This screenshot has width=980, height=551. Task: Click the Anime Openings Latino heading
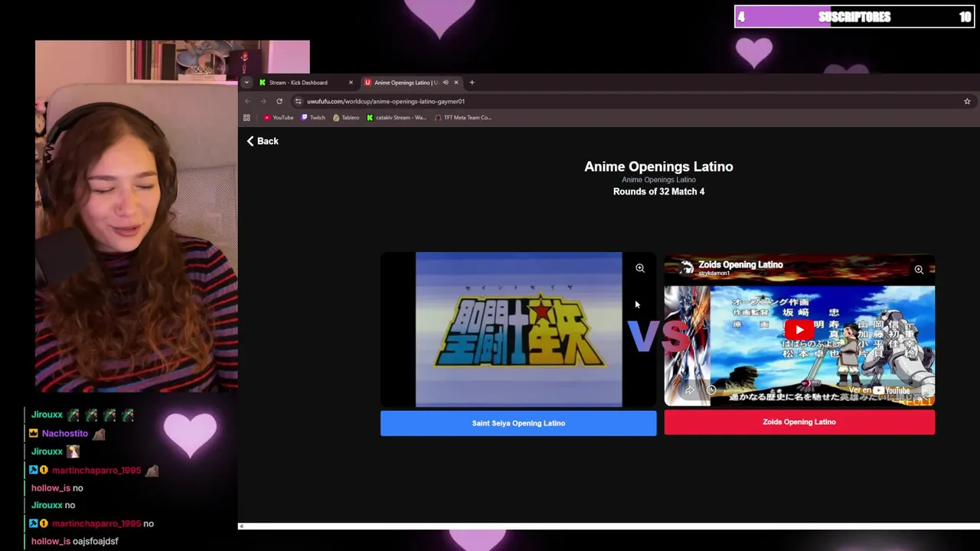point(658,166)
